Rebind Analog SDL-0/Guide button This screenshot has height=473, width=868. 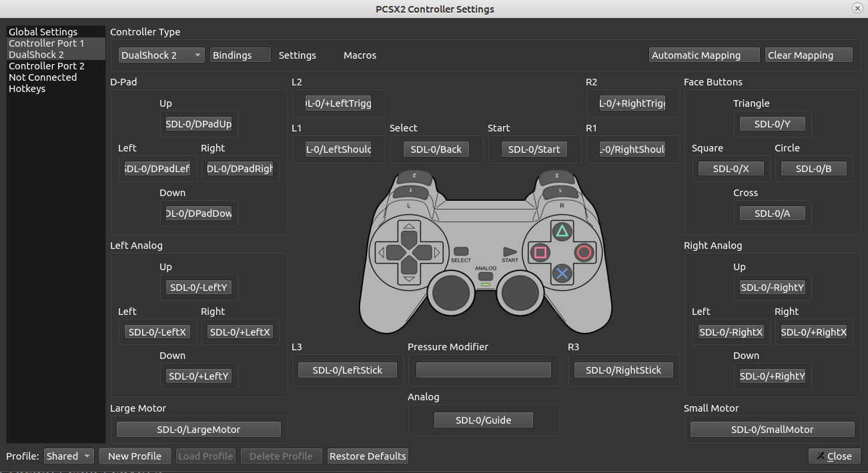484,420
